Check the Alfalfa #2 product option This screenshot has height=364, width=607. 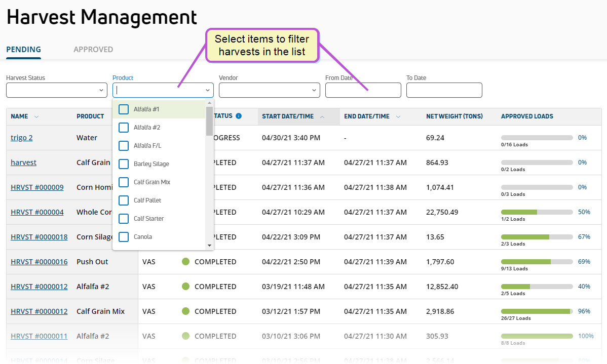coord(124,127)
